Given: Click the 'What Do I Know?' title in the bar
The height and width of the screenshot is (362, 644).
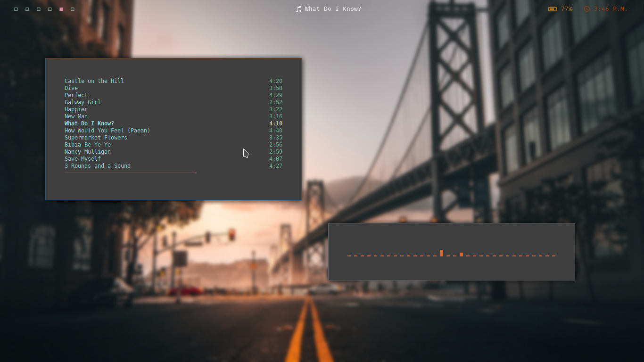Looking at the screenshot, I should point(333,8).
